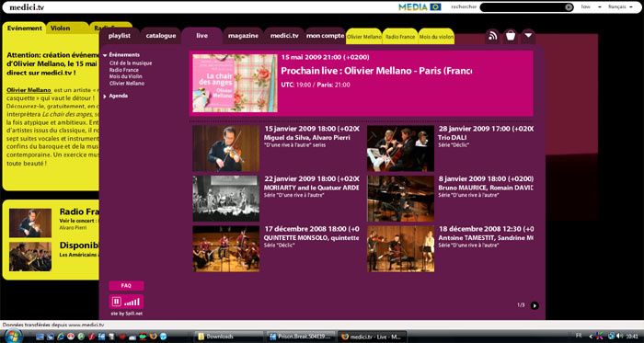The height and width of the screenshot is (343, 644).
Task: Switch to the playlist tab
Action: click(120, 36)
